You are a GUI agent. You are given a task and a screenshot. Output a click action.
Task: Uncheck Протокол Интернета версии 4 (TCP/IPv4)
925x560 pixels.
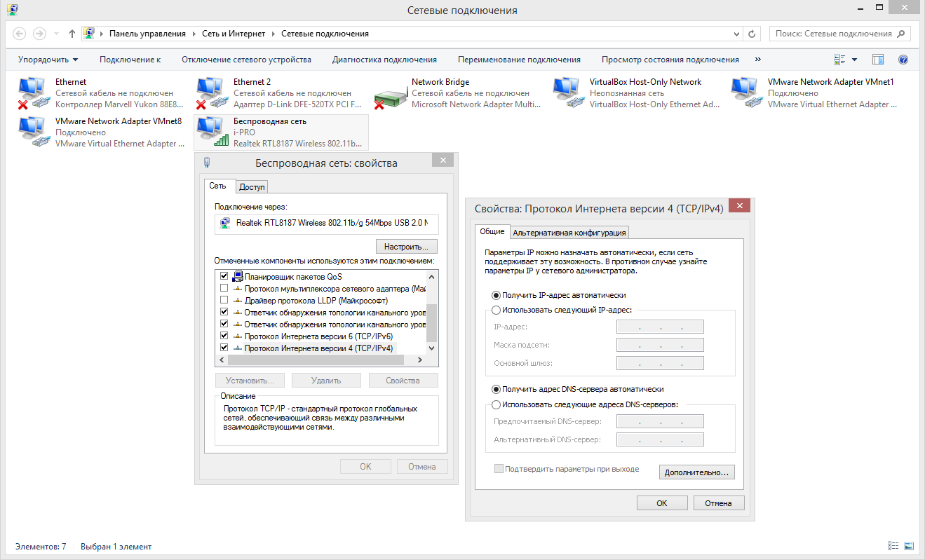tap(224, 348)
